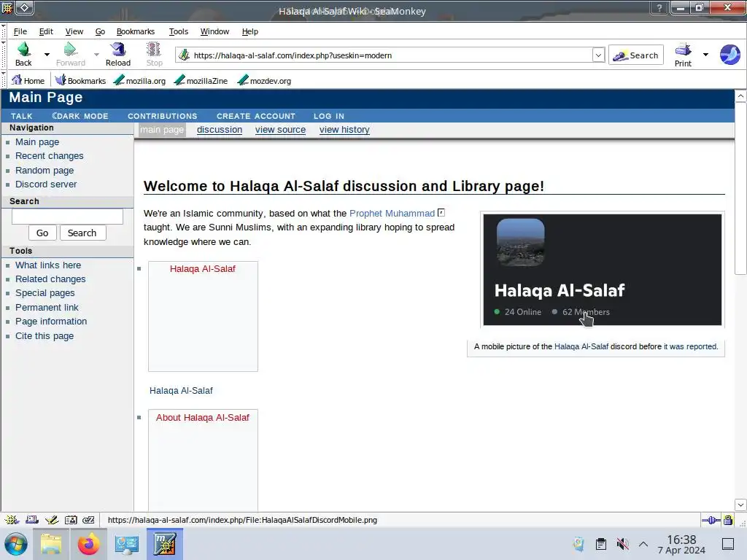Show the desktop via the corner button

pyautogui.click(x=727, y=544)
